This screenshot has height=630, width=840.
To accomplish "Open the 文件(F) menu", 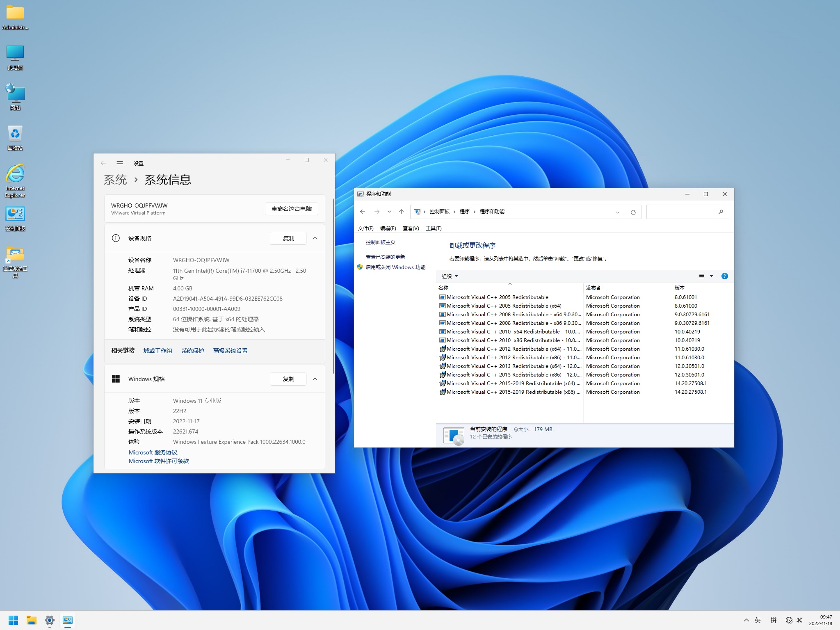I will click(366, 228).
